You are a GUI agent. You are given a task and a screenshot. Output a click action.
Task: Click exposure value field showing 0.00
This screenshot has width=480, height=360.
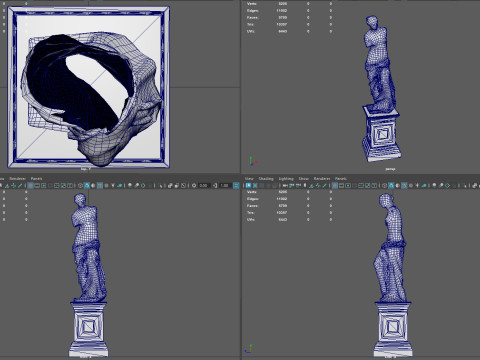tap(204, 185)
